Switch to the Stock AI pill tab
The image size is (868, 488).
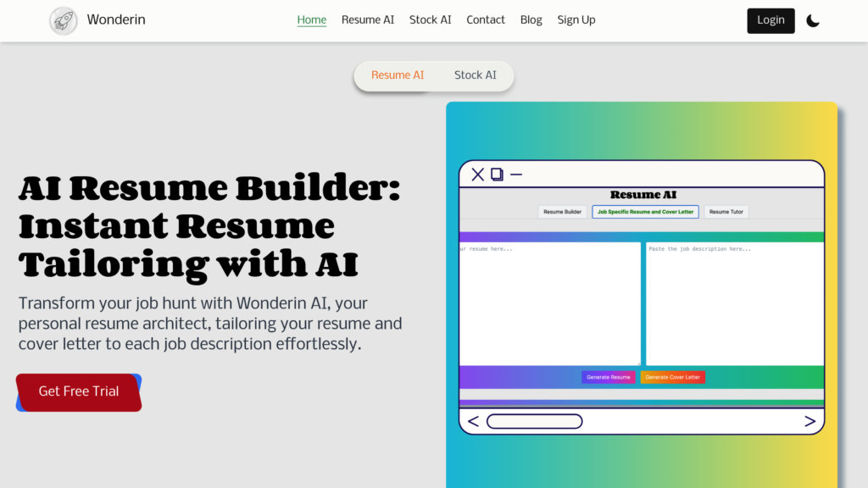(x=475, y=75)
